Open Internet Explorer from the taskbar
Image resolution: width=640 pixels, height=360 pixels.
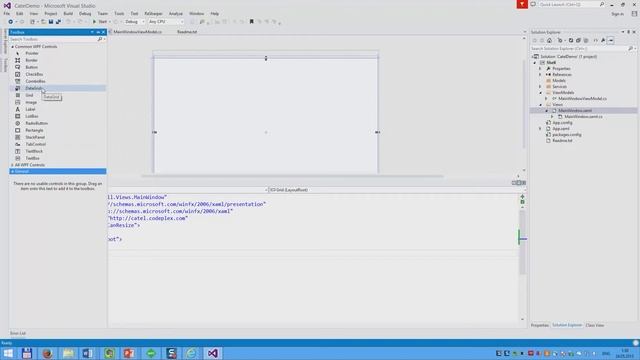[x=191, y=353]
